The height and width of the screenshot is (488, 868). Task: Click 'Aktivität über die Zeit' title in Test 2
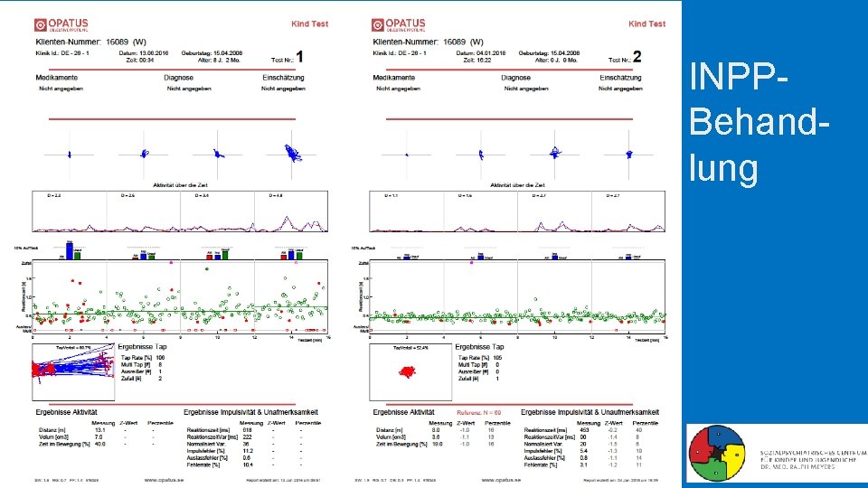517,185
